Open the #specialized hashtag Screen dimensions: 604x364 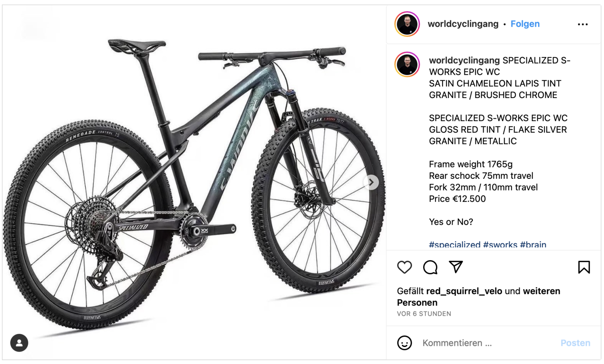pyautogui.click(x=455, y=244)
